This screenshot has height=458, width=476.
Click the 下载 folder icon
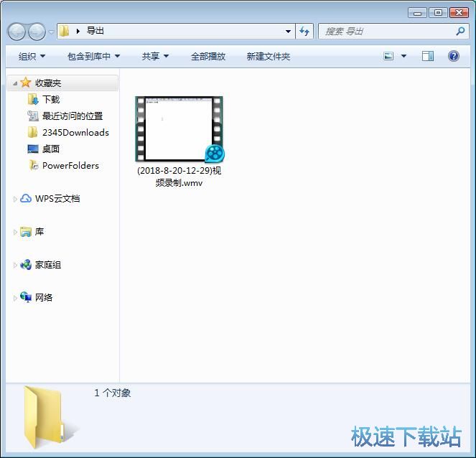point(33,99)
